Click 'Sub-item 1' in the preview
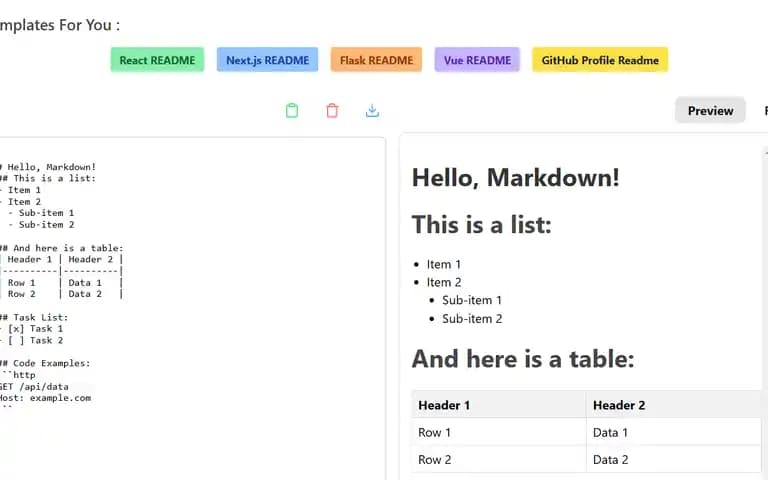The height and width of the screenshot is (480, 768). tap(472, 300)
